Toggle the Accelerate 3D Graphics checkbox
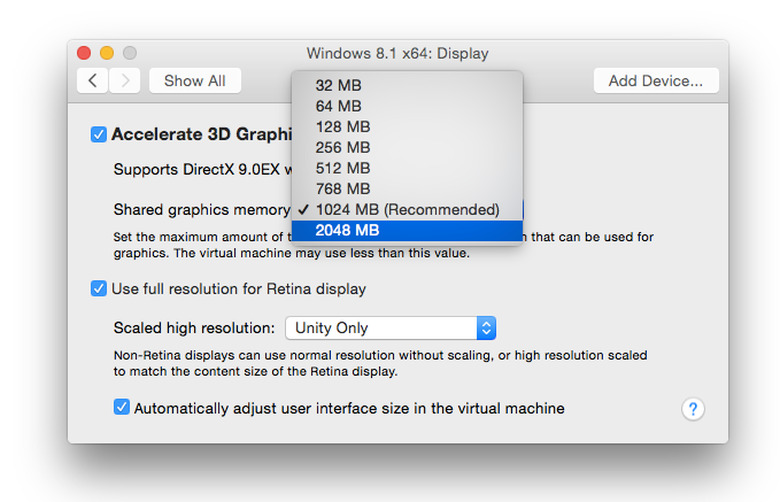This screenshot has height=502, width=780. click(98, 134)
